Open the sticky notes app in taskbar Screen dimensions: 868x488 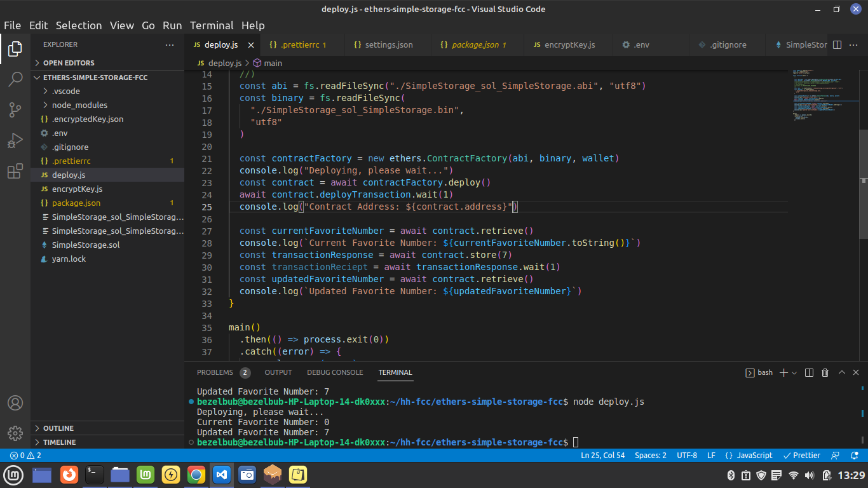(x=298, y=475)
